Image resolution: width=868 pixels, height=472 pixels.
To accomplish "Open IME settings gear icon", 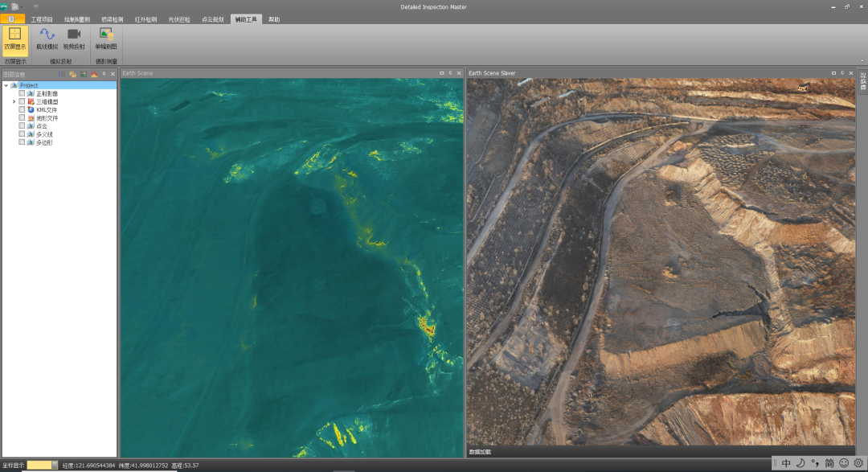I will coord(858,463).
